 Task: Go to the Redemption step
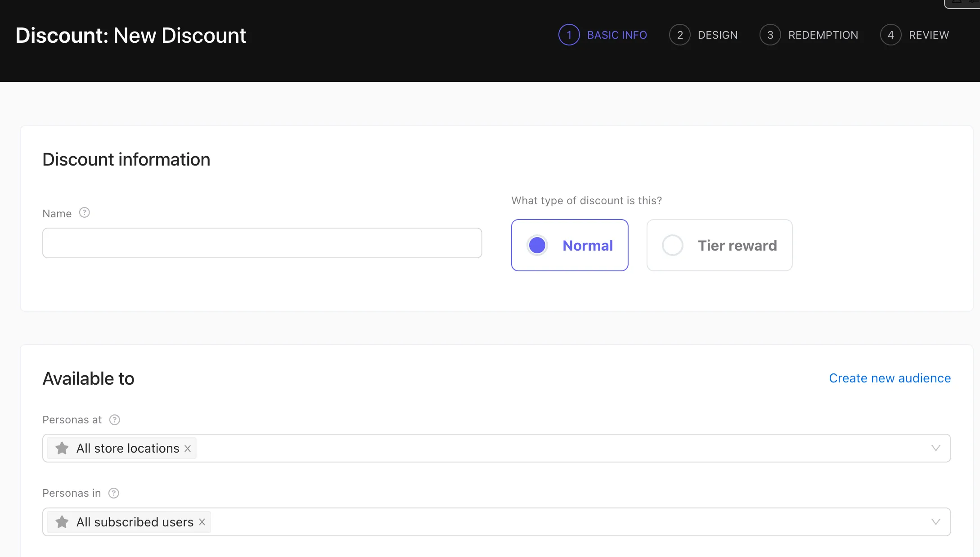[823, 35]
